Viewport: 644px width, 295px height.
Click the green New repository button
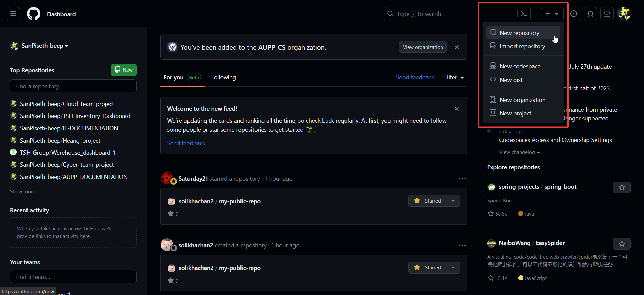pos(123,70)
